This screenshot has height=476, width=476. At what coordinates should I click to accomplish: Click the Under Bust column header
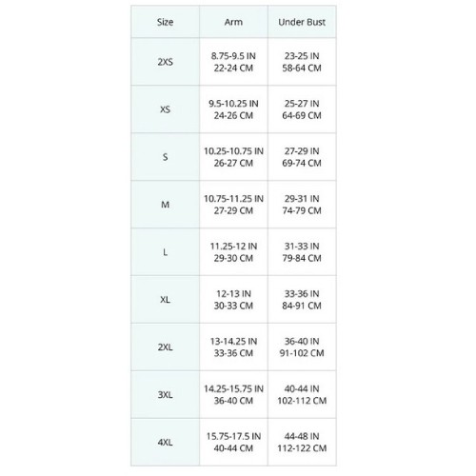302,22
